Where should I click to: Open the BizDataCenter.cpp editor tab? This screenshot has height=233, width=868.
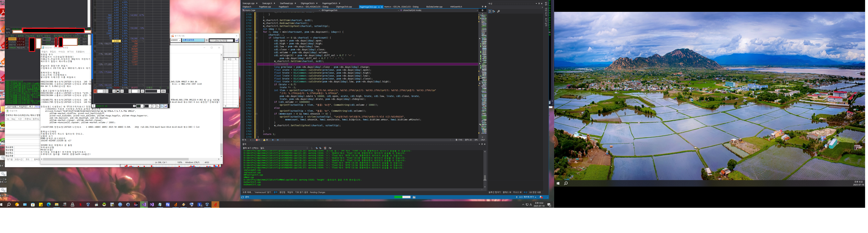point(434,7)
